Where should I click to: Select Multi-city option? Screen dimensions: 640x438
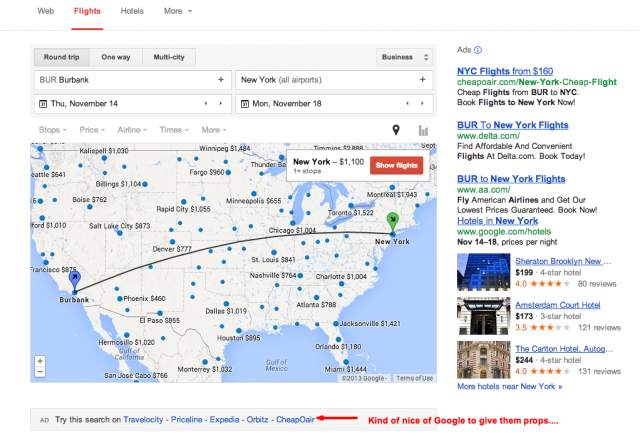[x=169, y=57]
